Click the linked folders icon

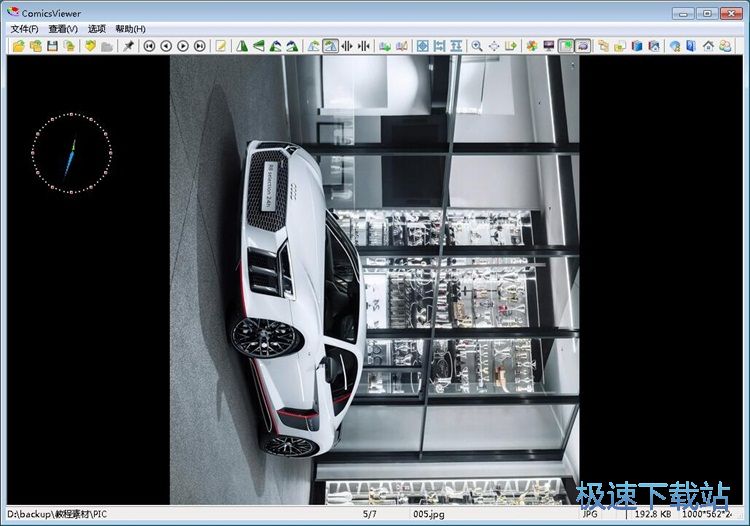tap(603, 46)
